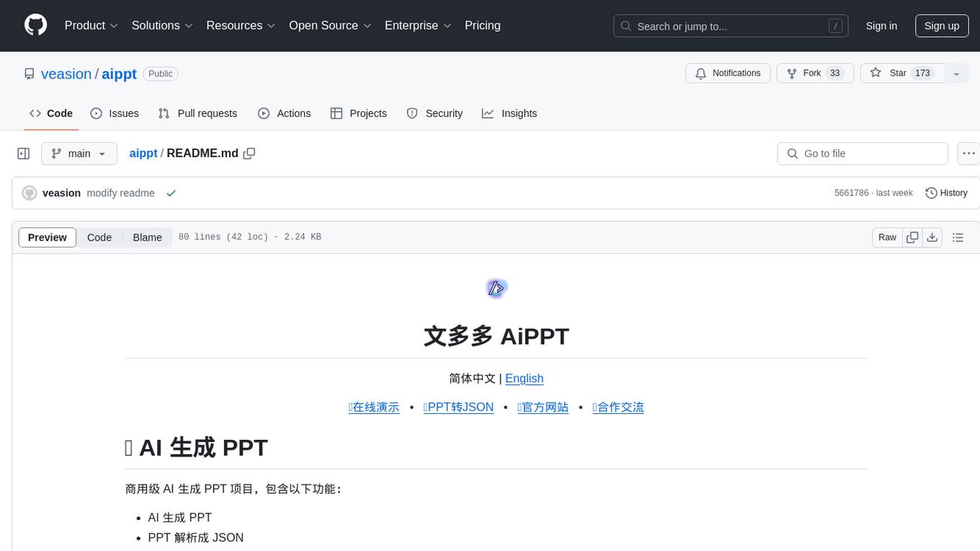This screenshot has height=551, width=980.
Task: Expand the Open Source menu
Action: pyautogui.click(x=330, y=25)
